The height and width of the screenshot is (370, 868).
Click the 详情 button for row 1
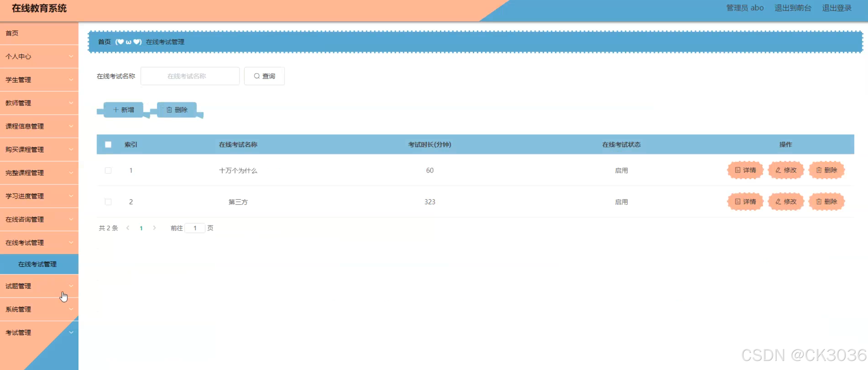[745, 170]
